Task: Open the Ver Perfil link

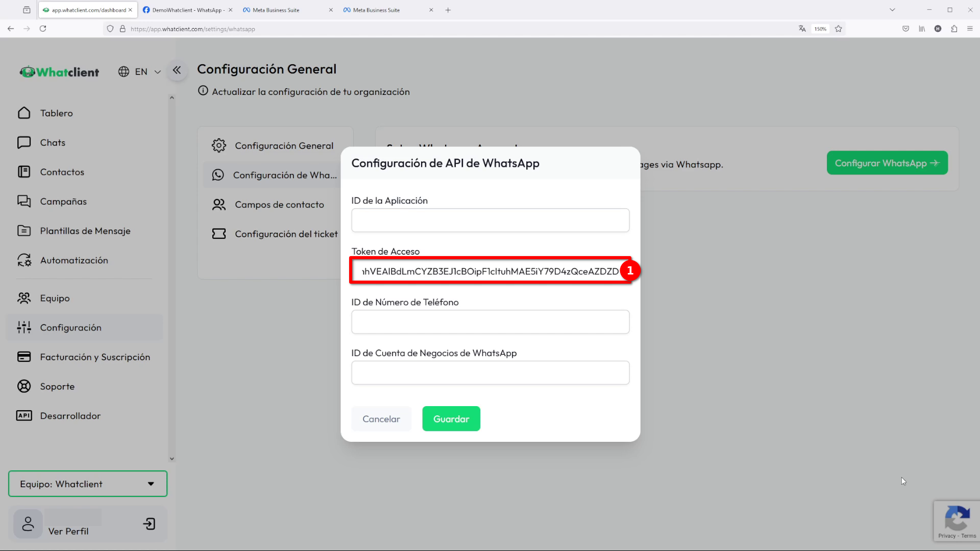Action: 68,531
